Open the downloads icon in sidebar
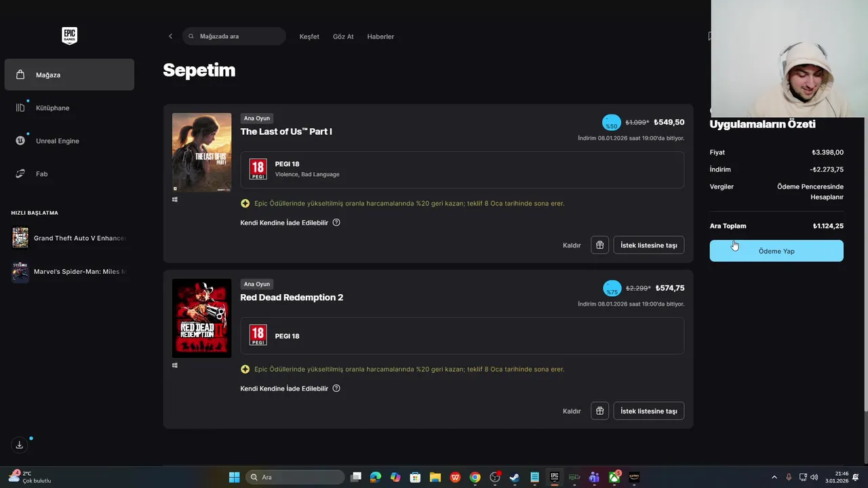The width and height of the screenshot is (868, 488). 19,445
